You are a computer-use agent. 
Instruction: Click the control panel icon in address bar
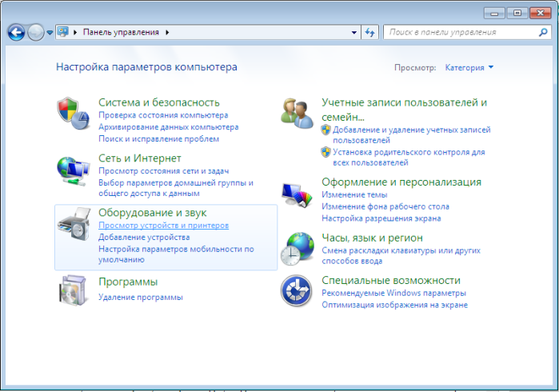click(63, 32)
